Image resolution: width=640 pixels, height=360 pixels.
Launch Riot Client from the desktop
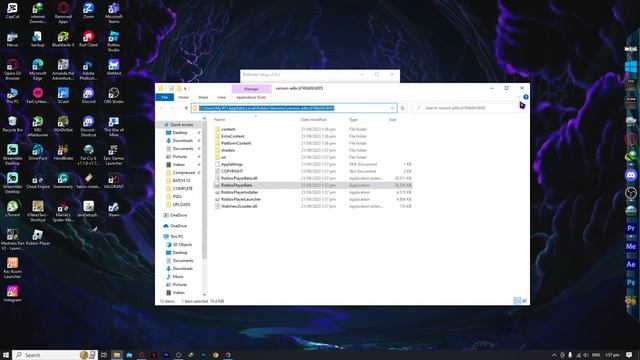tap(88, 39)
